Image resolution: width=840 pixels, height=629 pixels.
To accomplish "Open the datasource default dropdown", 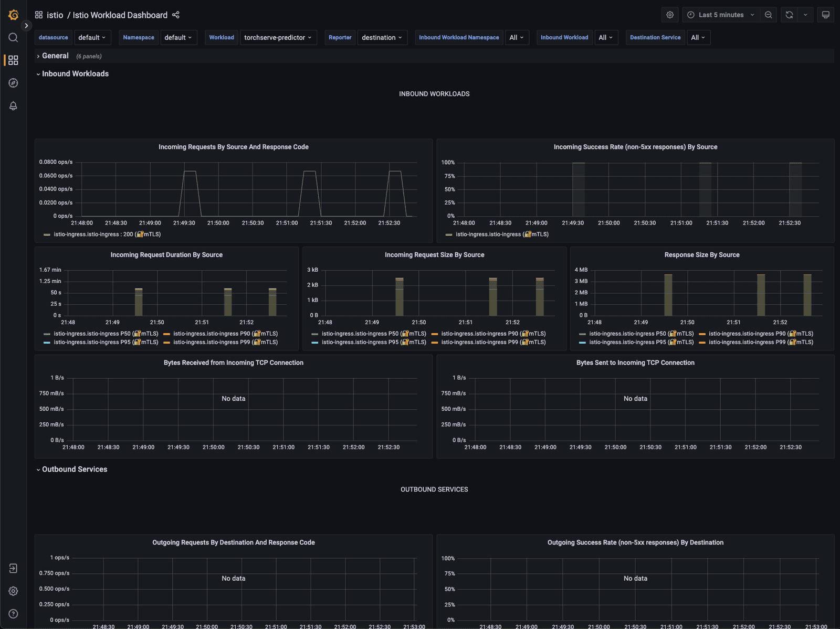I will coord(92,38).
